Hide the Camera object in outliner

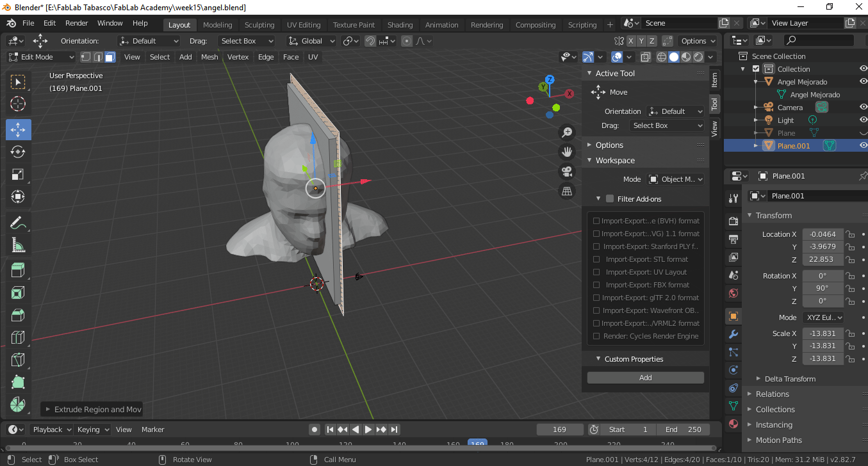(x=863, y=107)
